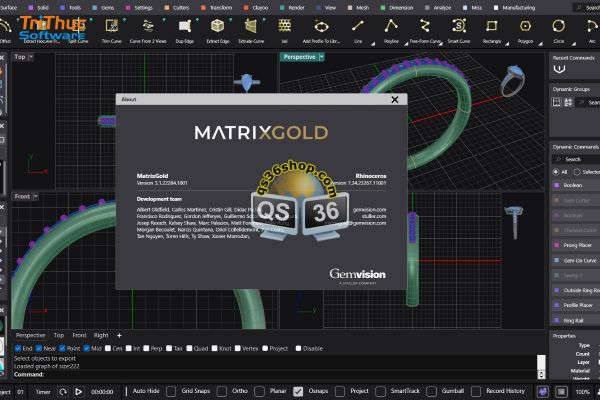Select the Circle tool
The width and height of the screenshot is (600, 400).
pyautogui.click(x=559, y=30)
